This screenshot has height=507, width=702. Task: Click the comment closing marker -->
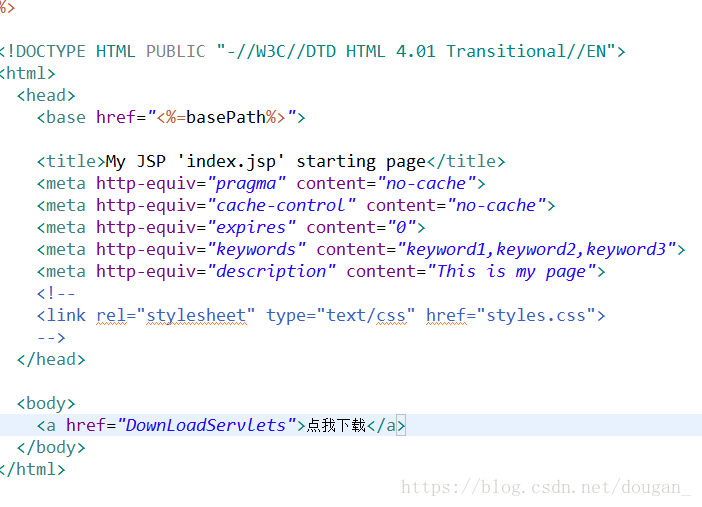51,337
